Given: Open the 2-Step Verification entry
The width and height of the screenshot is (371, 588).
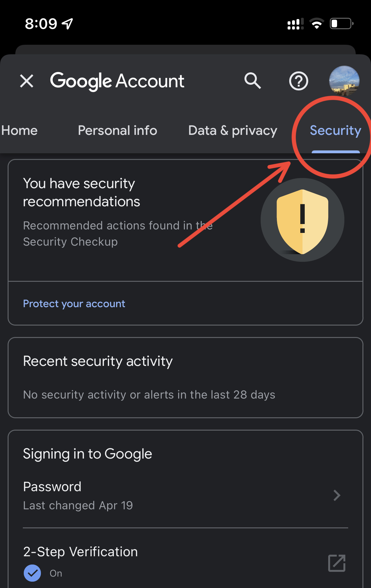Looking at the screenshot, I should point(185,561).
